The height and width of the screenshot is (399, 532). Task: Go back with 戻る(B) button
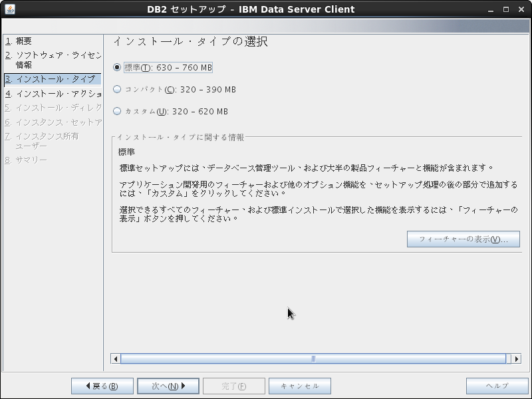tap(102, 386)
